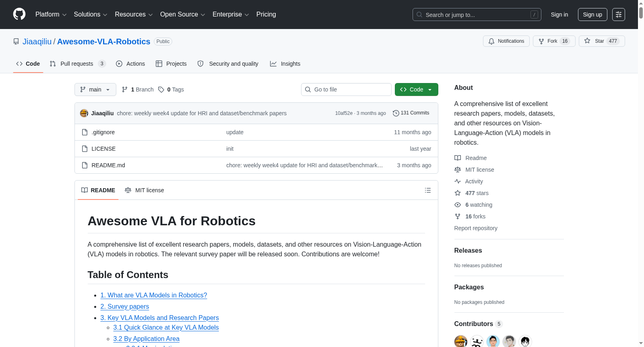The image size is (644, 347).
Task: Click the repository icon before Jiaaqiliu
Action: pyautogui.click(x=16, y=42)
